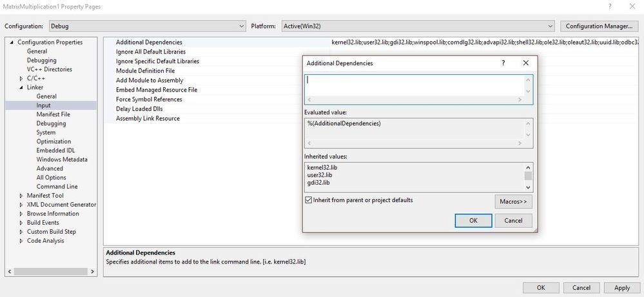
Task: Toggle Inherit from parent or project defaults
Action: tap(308, 200)
